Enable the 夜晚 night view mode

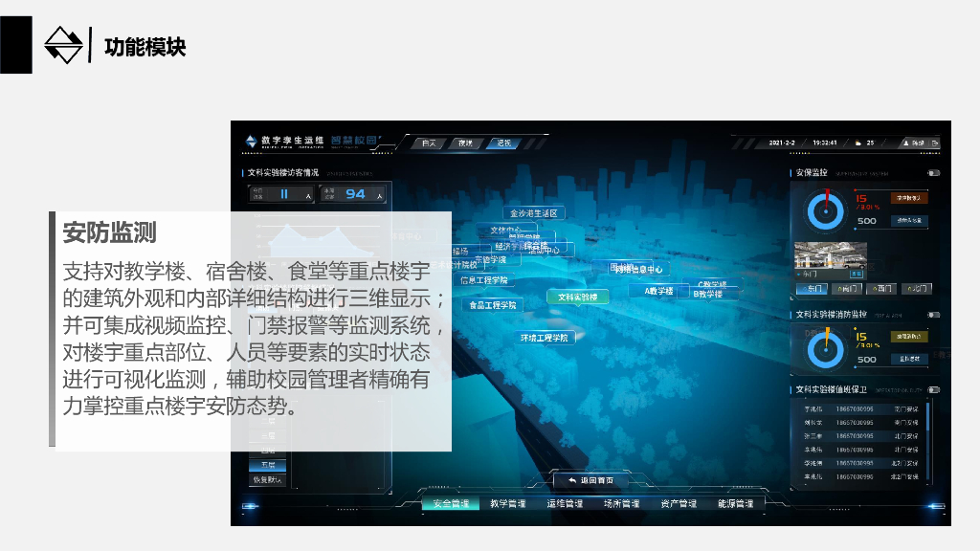pos(466,141)
